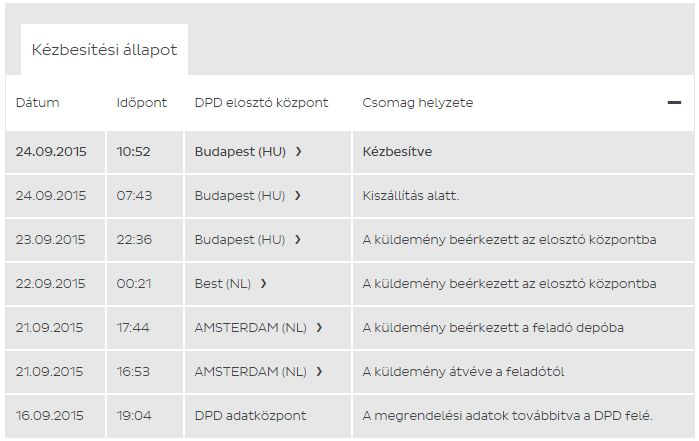Open the AMSTERDAM (NL) depot link at 17:44
Screen dimensions: 699x441
251,328
